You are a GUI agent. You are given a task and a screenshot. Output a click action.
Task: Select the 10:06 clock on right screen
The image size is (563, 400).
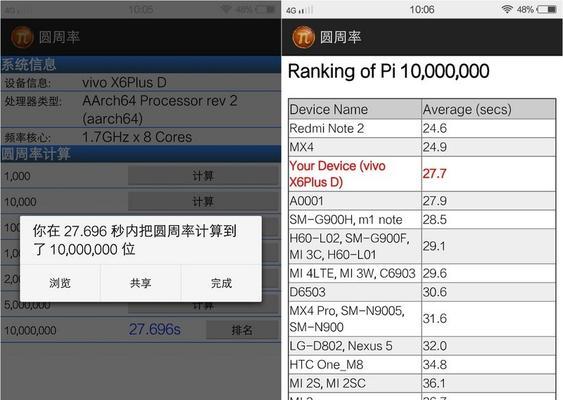click(422, 9)
